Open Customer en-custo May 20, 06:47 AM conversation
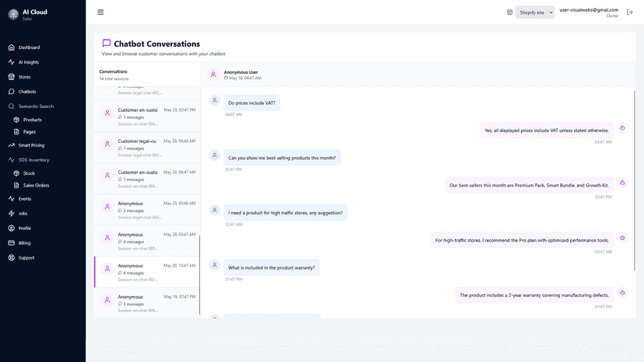Screen dimensions: 644x362 (148, 179)
